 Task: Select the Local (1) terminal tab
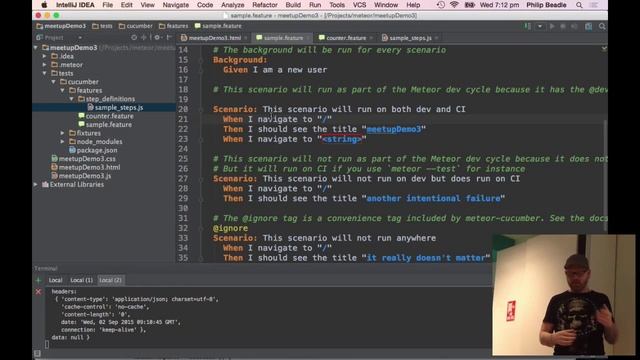81,280
